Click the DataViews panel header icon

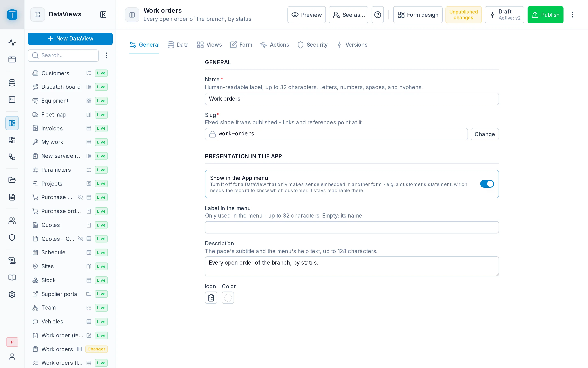pos(37,15)
